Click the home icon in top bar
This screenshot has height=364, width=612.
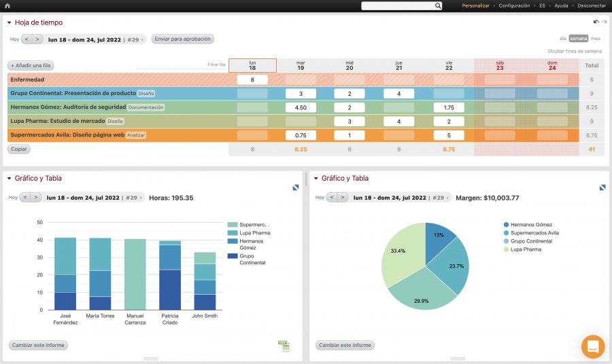coord(7,5)
